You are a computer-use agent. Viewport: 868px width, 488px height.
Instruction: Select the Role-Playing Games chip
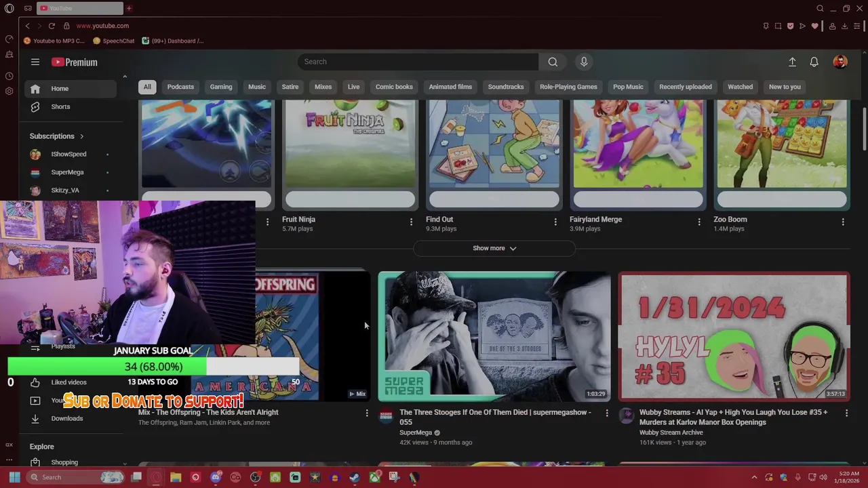point(568,87)
